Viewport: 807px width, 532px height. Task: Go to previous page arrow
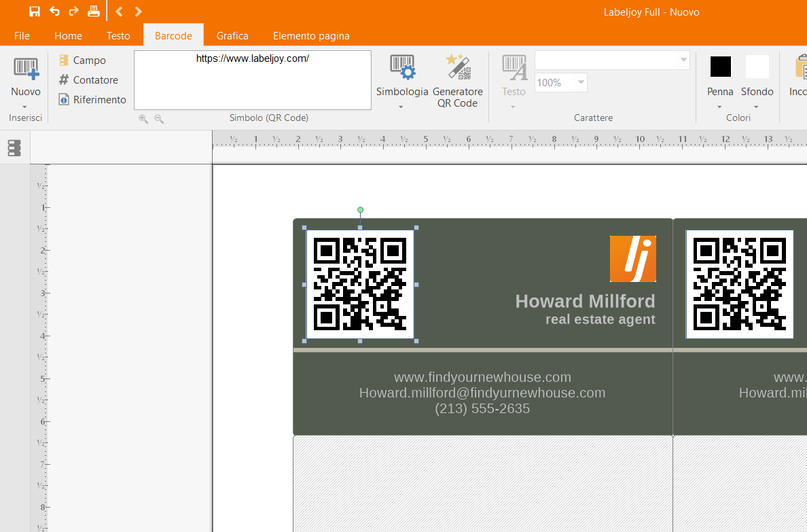[x=119, y=12]
